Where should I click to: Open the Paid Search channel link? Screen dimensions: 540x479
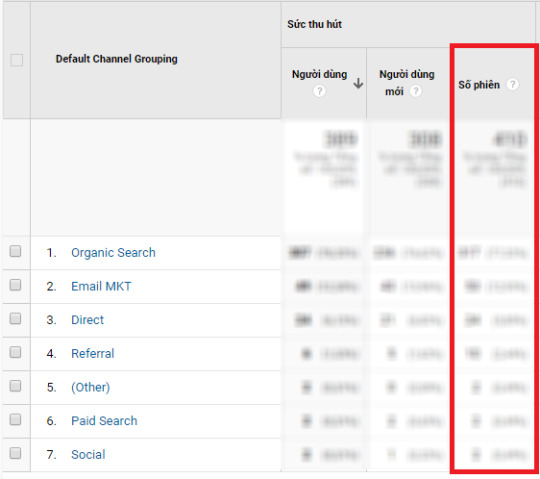coord(104,421)
